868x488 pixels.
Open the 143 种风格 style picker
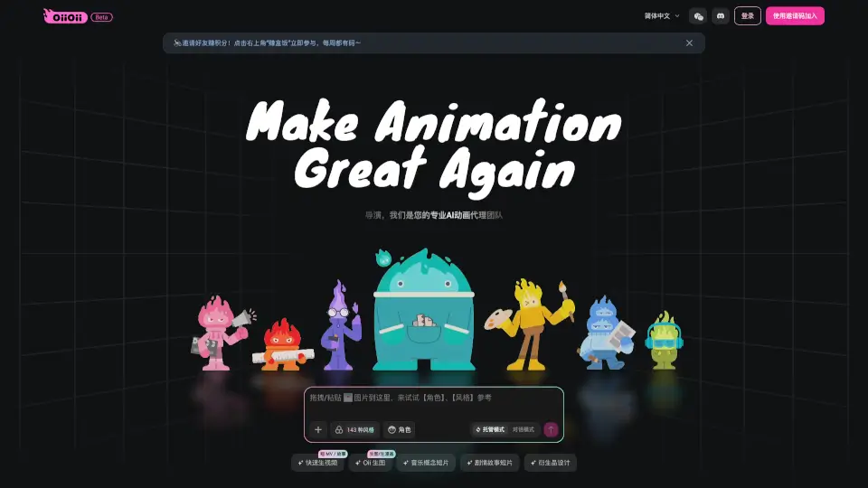[354, 430]
